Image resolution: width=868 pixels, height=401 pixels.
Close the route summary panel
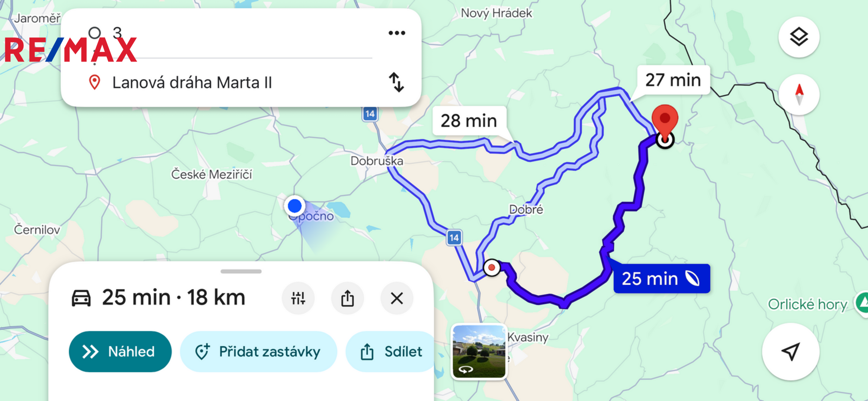point(397,298)
